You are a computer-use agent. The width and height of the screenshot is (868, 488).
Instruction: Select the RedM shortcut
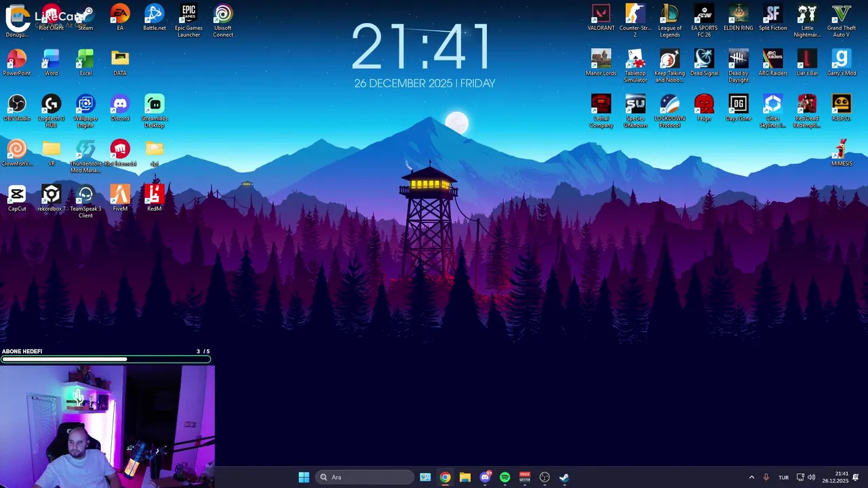point(154,199)
